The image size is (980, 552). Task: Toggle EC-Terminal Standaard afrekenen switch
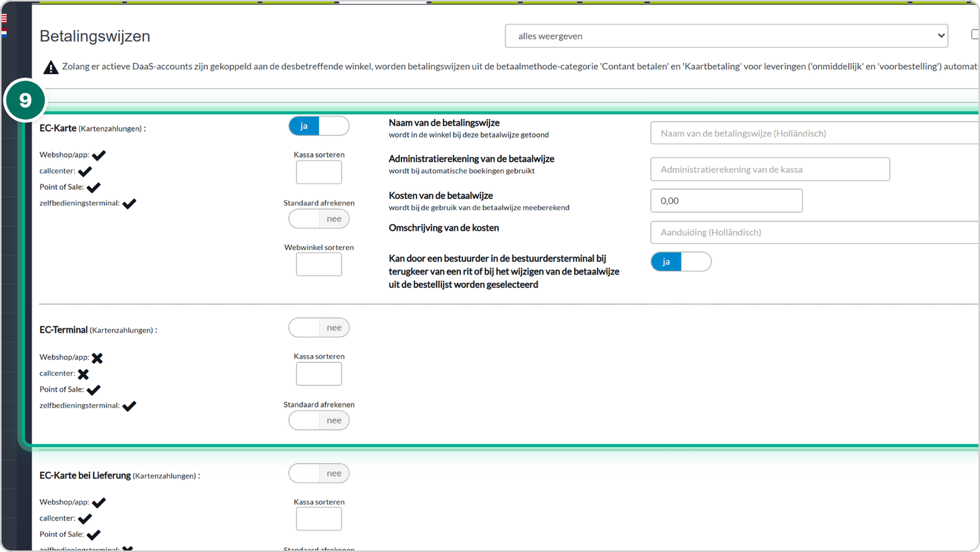pos(318,420)
